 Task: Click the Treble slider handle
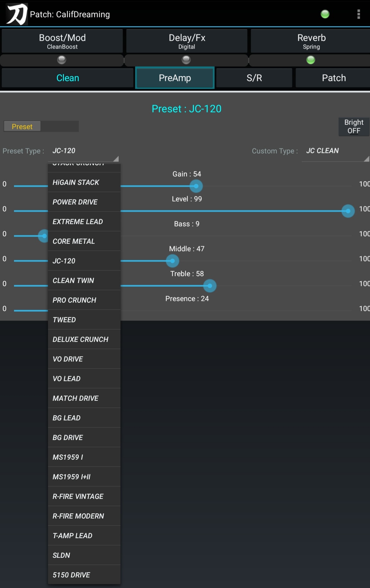(210, 286)
